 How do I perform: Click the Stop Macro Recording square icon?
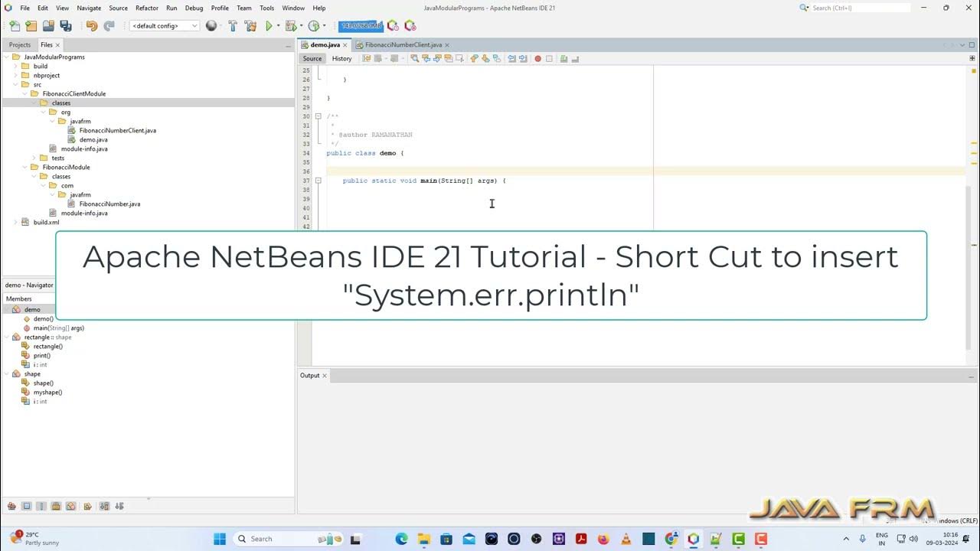(x=549, y=58)
